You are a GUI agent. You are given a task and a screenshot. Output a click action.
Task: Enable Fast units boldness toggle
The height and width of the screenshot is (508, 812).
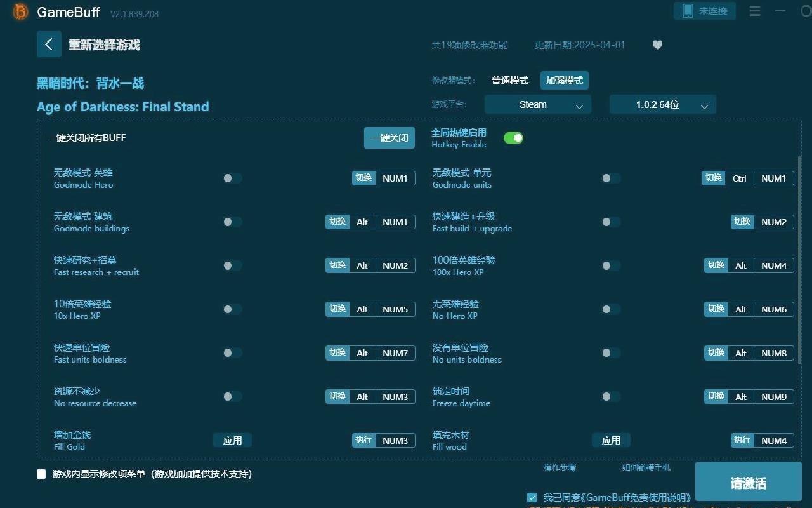(232, 352)
